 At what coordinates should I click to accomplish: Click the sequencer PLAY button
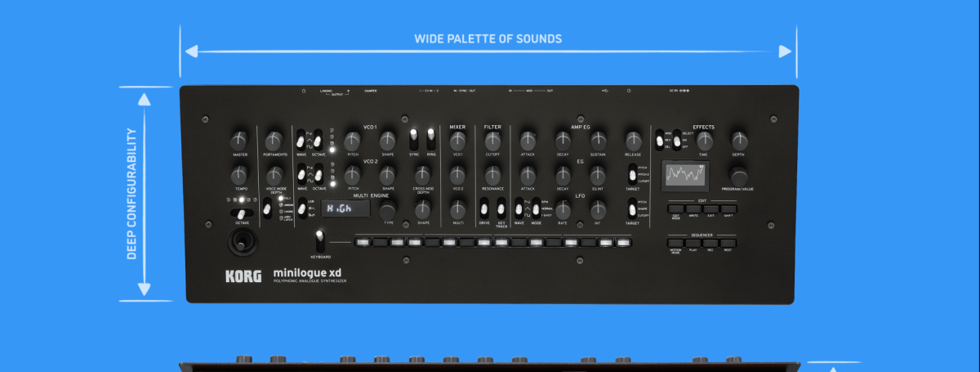[693, 243]
